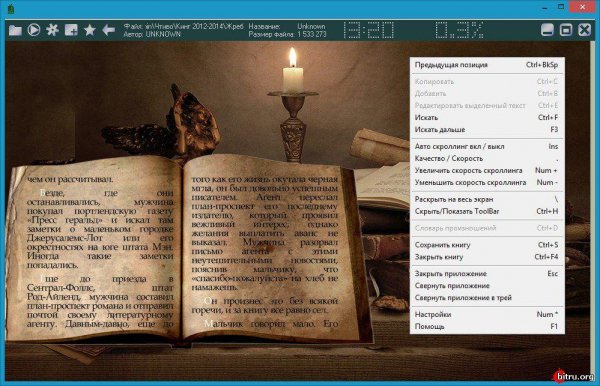The width and height of the screenshot is (600, 386).
Task: Close window with red title bar X
Action: [582, 7]
